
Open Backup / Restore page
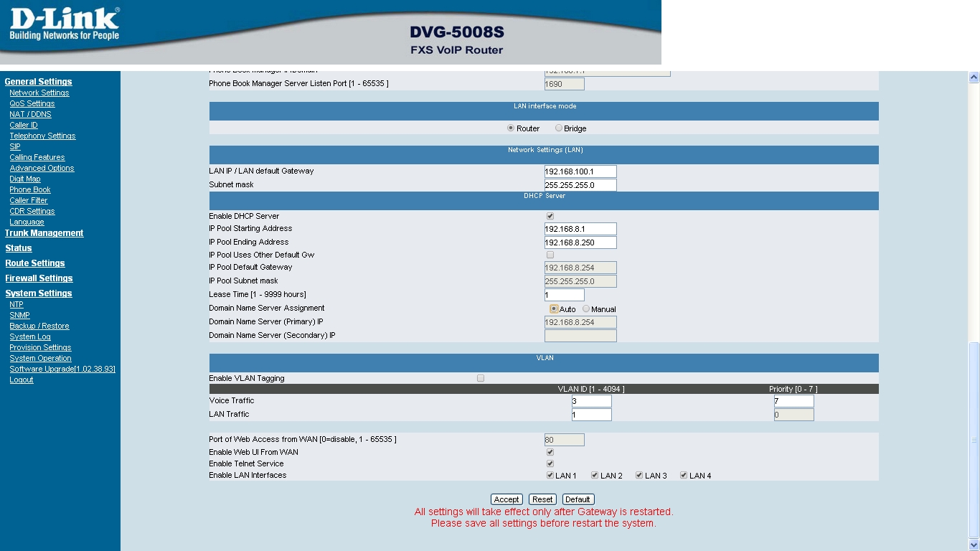click(x=39, y=326)
